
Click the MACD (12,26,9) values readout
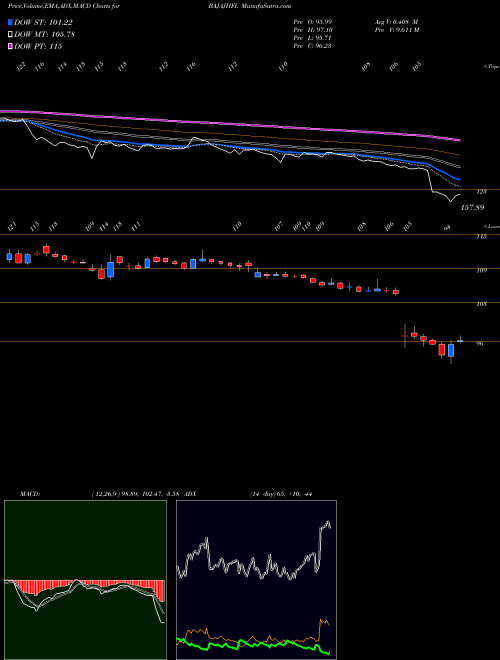click(x=138, y=493)
